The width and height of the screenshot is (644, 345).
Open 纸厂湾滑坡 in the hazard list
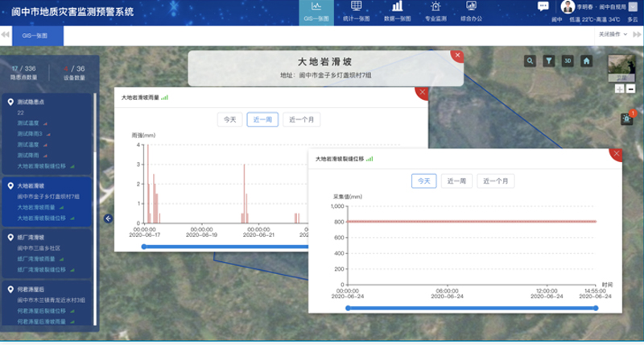(31, 238)
